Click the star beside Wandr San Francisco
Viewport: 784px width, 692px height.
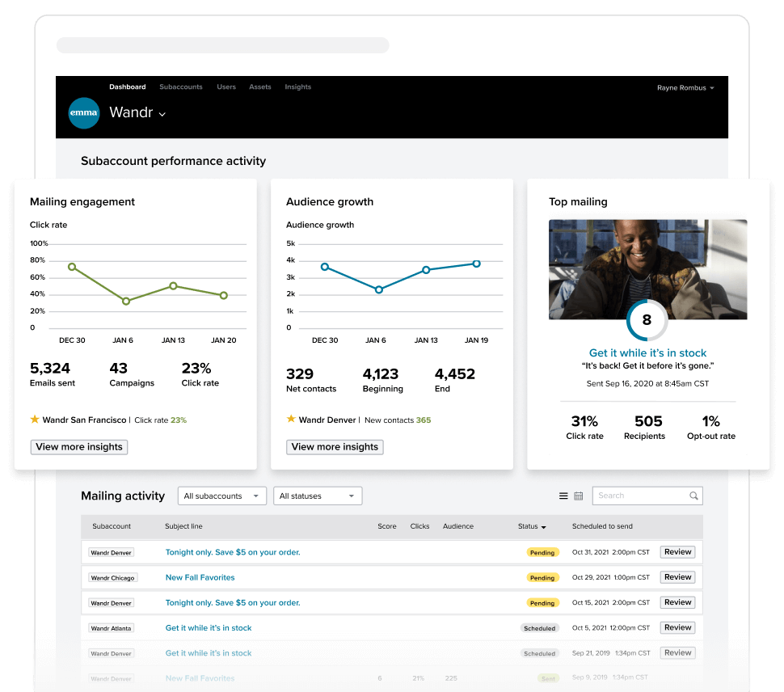34,420
